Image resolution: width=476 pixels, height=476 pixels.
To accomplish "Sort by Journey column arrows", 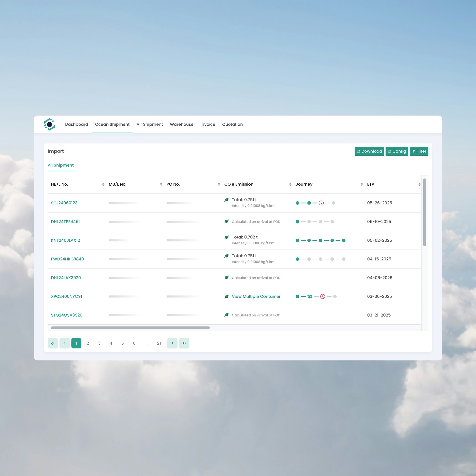I will (362, 184).
